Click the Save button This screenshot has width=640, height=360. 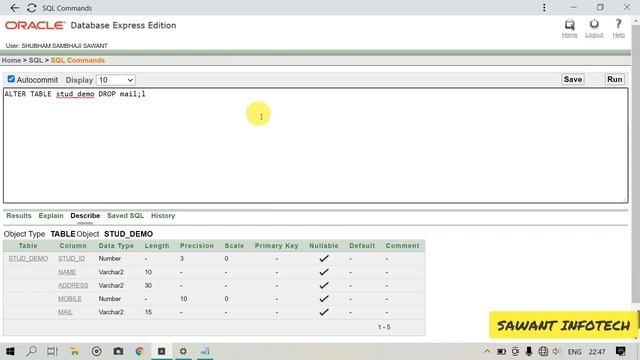pyautogui.click(x=573, y=80)
